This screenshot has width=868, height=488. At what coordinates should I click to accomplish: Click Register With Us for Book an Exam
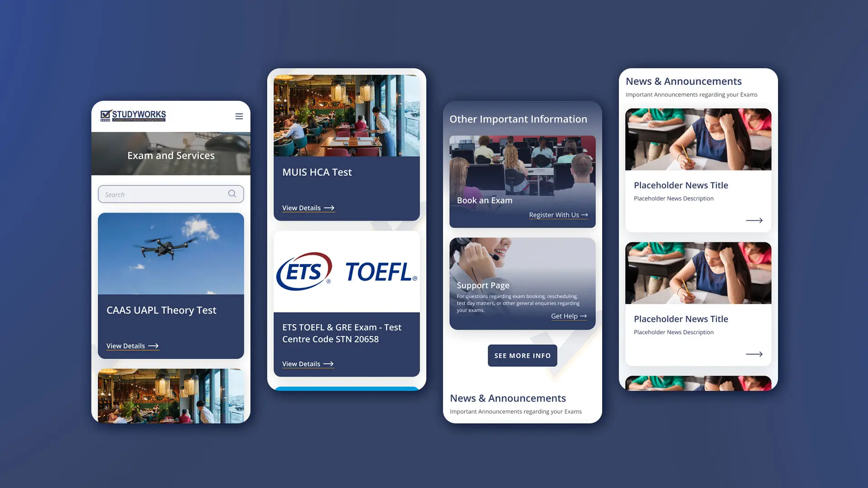click(x=557, y=215)
